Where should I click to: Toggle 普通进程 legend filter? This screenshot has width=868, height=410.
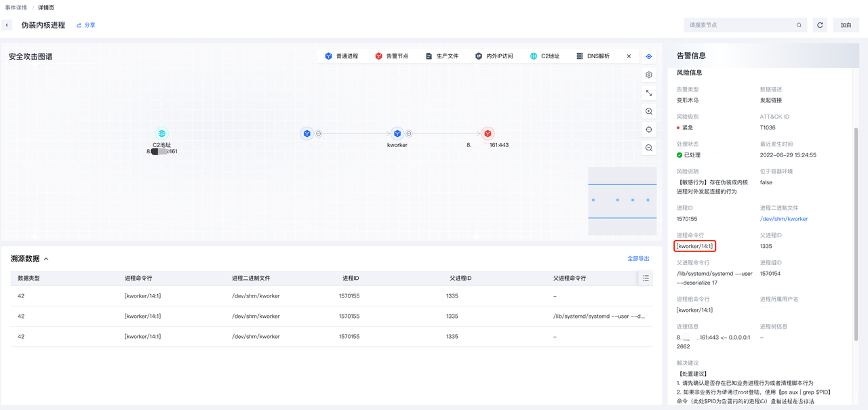click(341, 56)
